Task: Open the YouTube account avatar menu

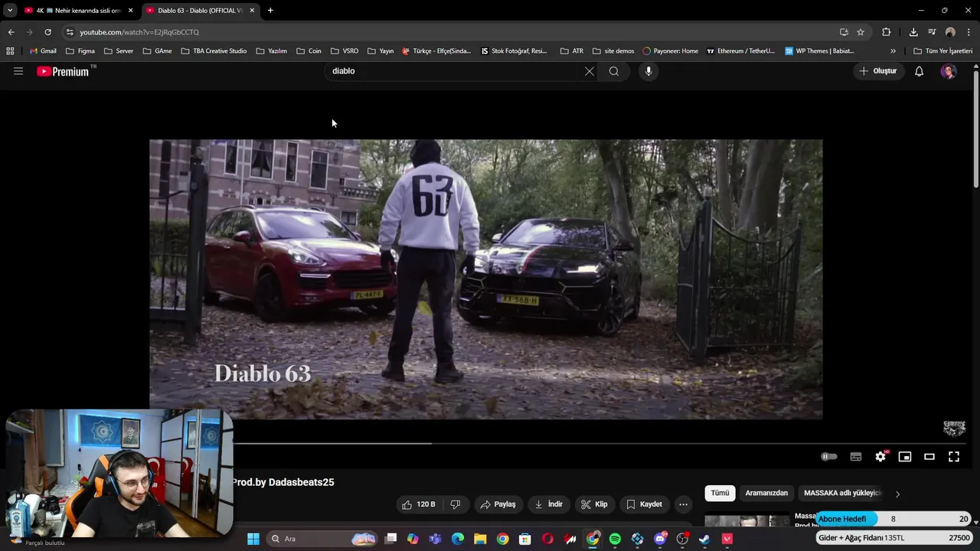Action: coord(949,71)
